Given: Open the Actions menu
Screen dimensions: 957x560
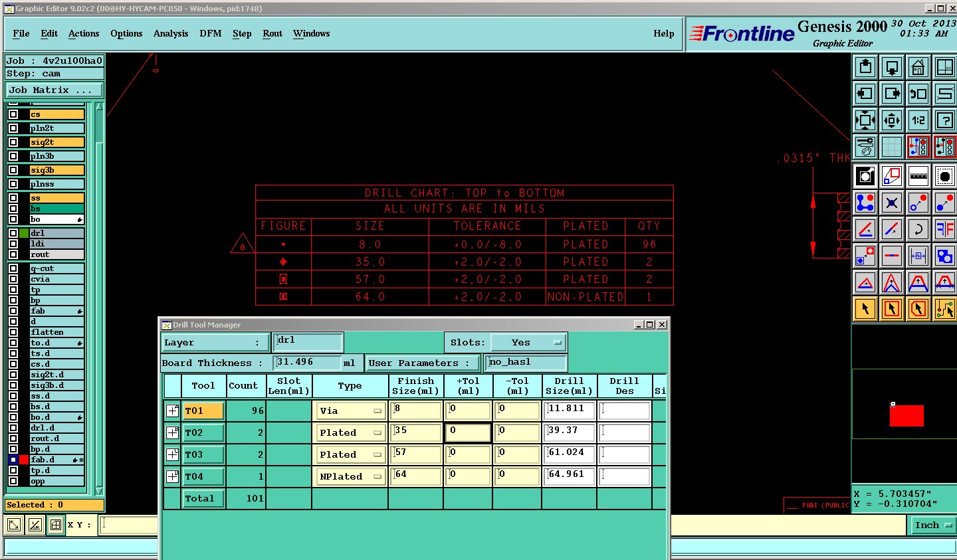Looking at the screenshot, I should (84, 34).
